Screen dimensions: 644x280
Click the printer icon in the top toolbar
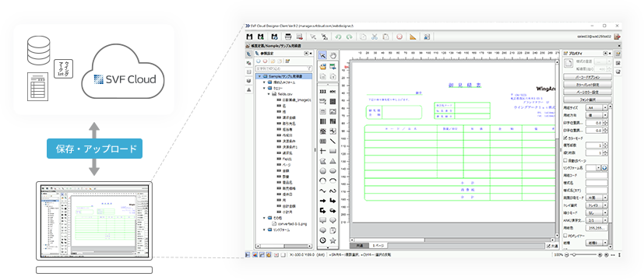coord(288,37)
